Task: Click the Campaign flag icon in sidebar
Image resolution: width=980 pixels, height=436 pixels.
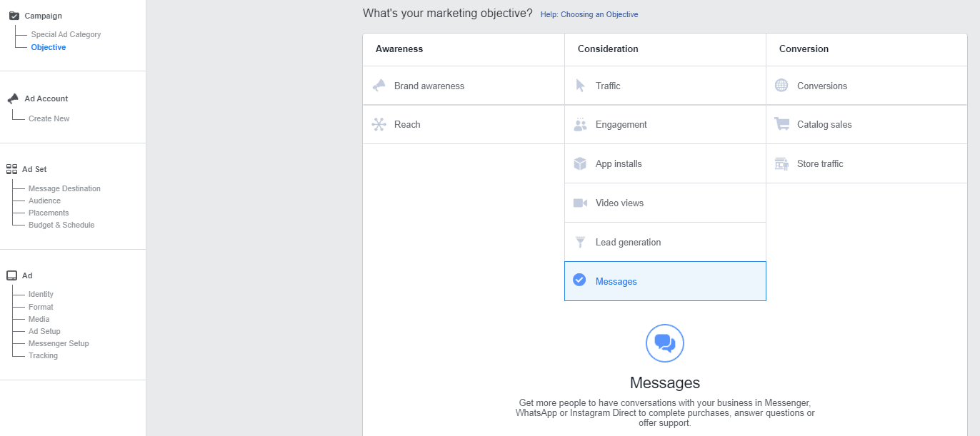Action: pyautogui.click(x=13, y=15)
